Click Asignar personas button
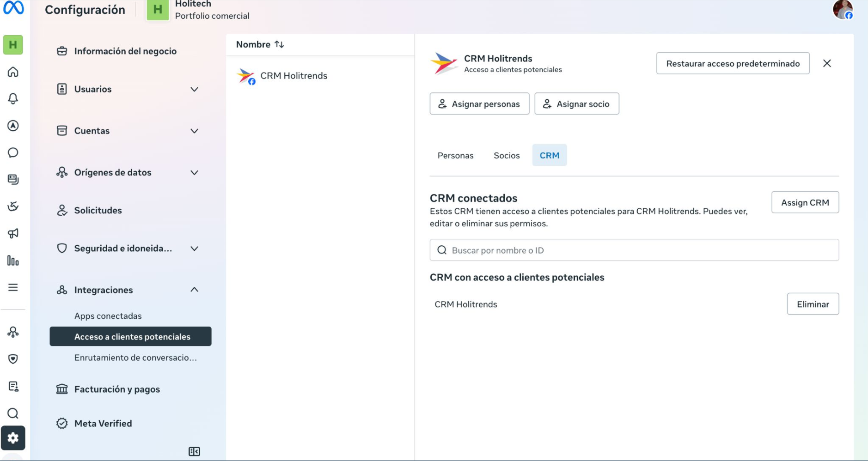The width and height of the screenshot is (868, 461). click(479, 104)
